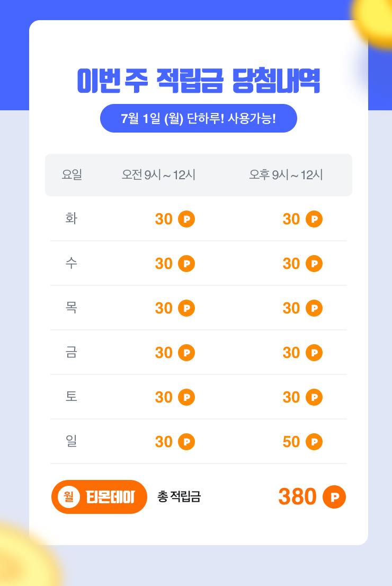Click the 요일 column header
The image size is (392, 586).
72,174
